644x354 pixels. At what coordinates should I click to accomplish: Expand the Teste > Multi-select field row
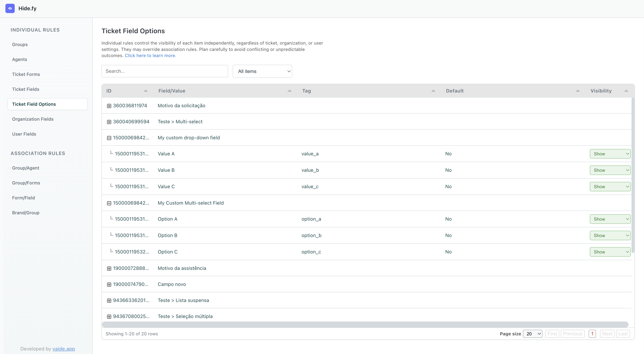click(109, 122)
